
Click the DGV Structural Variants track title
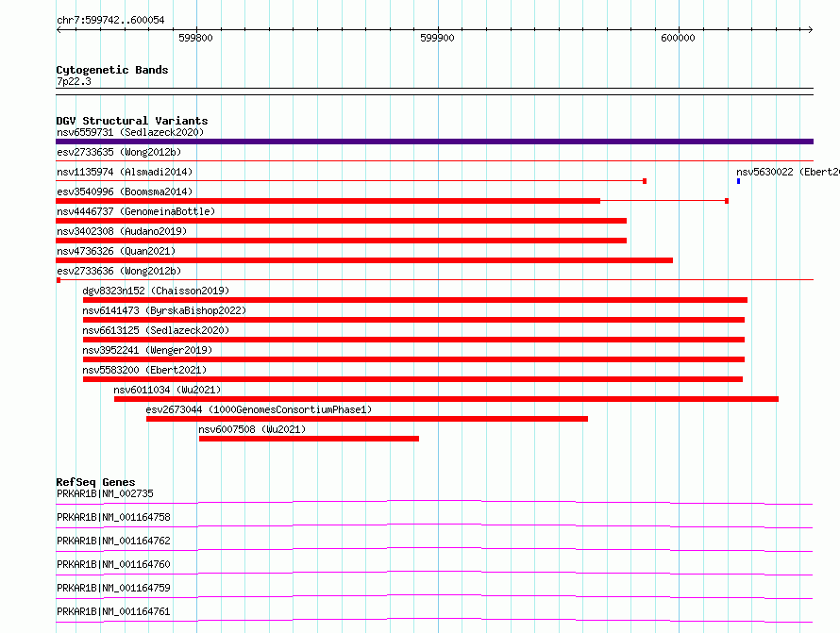tap(132, 121)
